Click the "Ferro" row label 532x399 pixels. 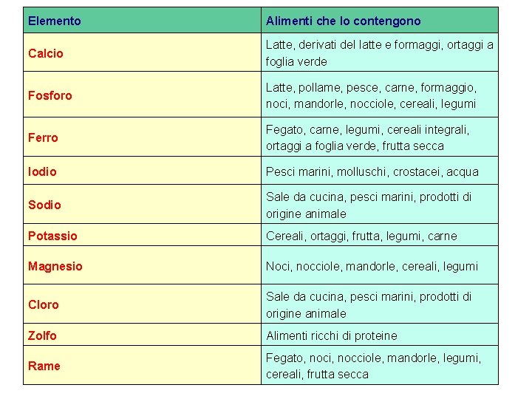(x=43, y=137)
